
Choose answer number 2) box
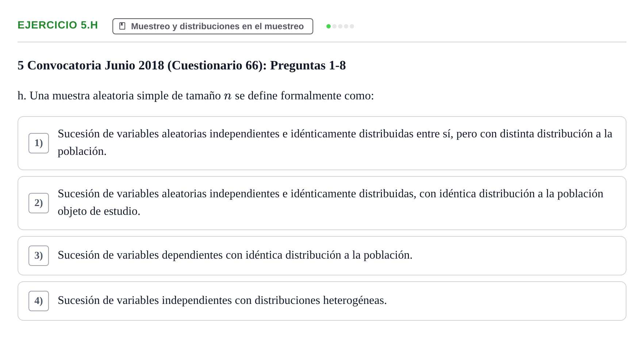click(x=39, y=203)
